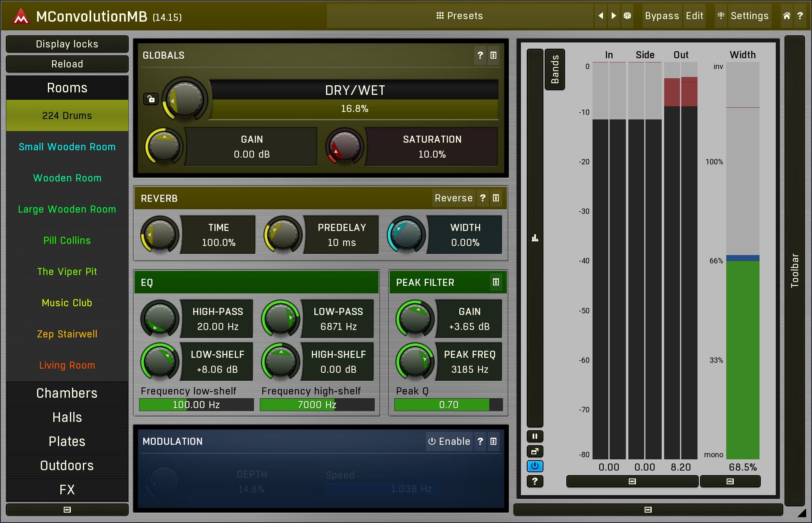The image size is (812, 523).
Task: Open GLOBALS panel help question mark
Action: click(x=480, y=55)
